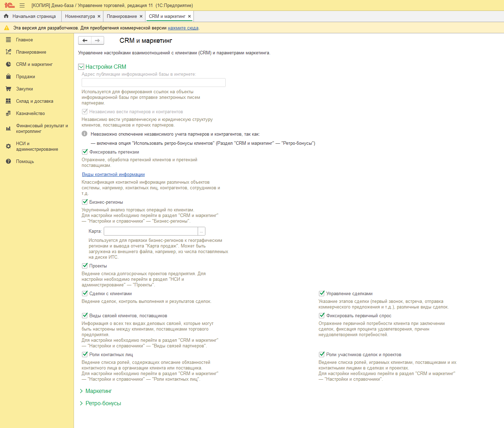504x428 pixels.
Task: Open the Закупки cart icon
Action: (8, 89)
